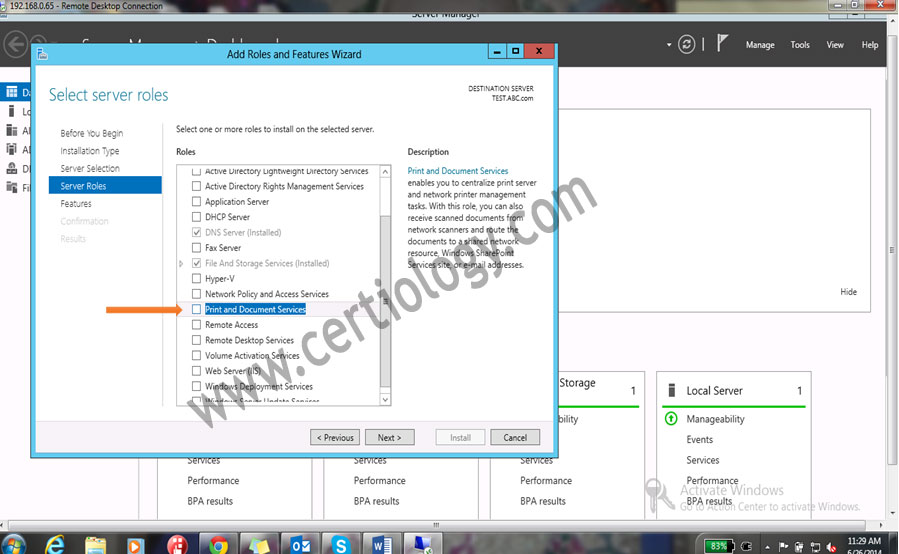Open Services under Local Server tile
Screen dimensions: 899x554
click(702, 460)
